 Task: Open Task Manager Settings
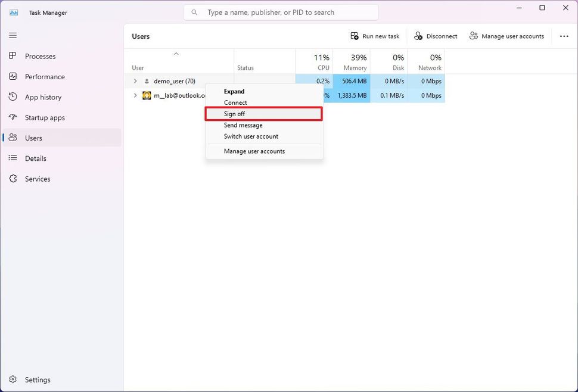[38, 379]
